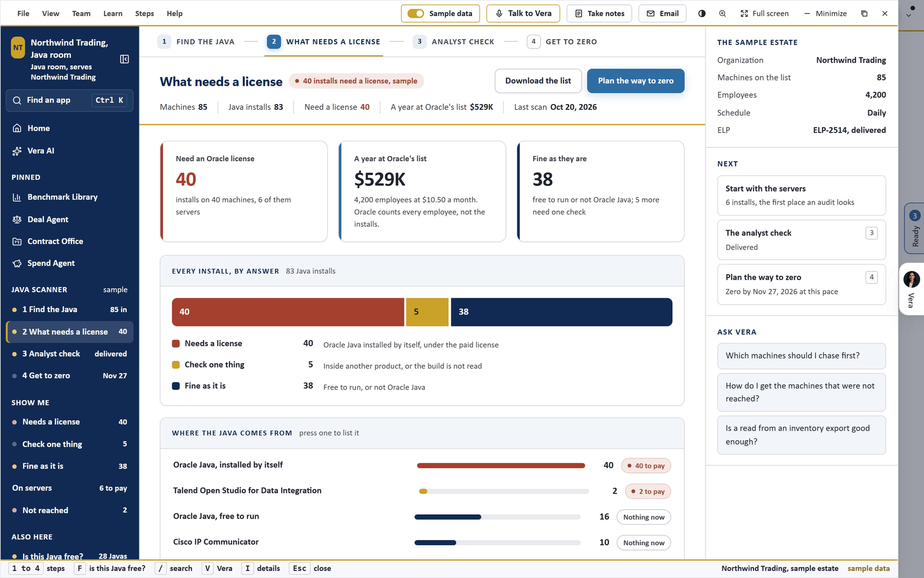This screenshot has width=924, height=578.
Task: Show the On servers filter
Action: [x=70, y=488]
